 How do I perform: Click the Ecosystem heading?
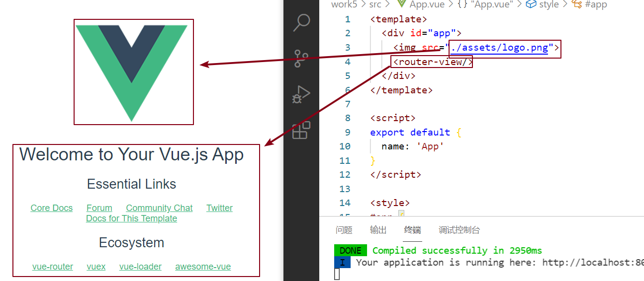tap(131, 243)
